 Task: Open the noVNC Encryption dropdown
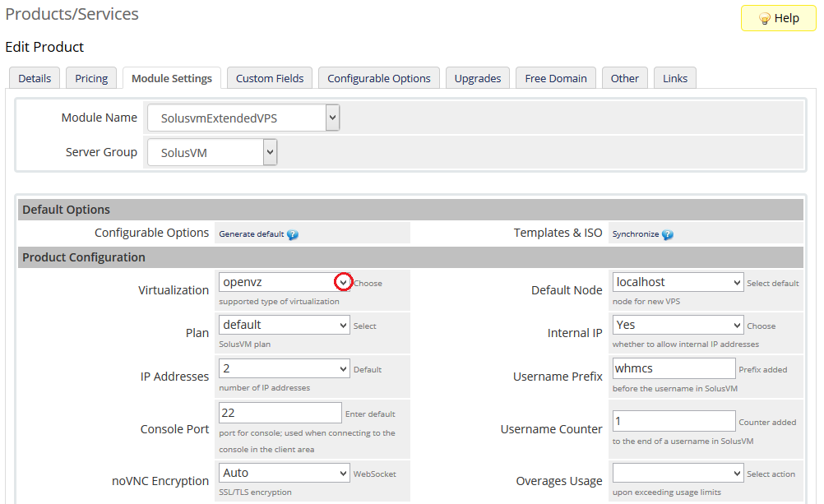pos(285,473)
